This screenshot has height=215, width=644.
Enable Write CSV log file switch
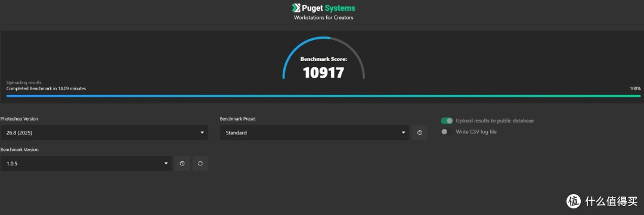click(447, 131)
